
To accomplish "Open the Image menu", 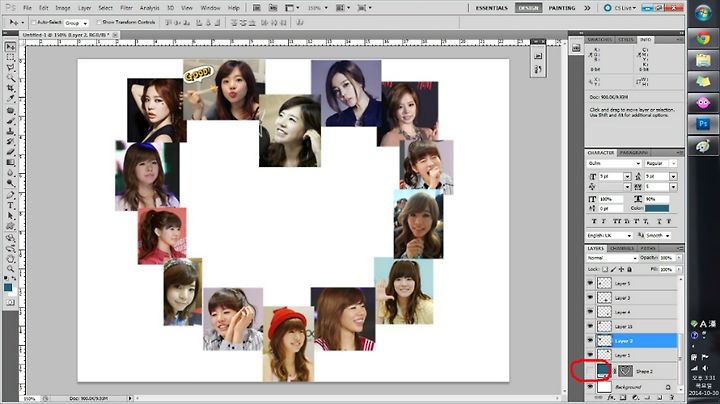I will [63, 8].
